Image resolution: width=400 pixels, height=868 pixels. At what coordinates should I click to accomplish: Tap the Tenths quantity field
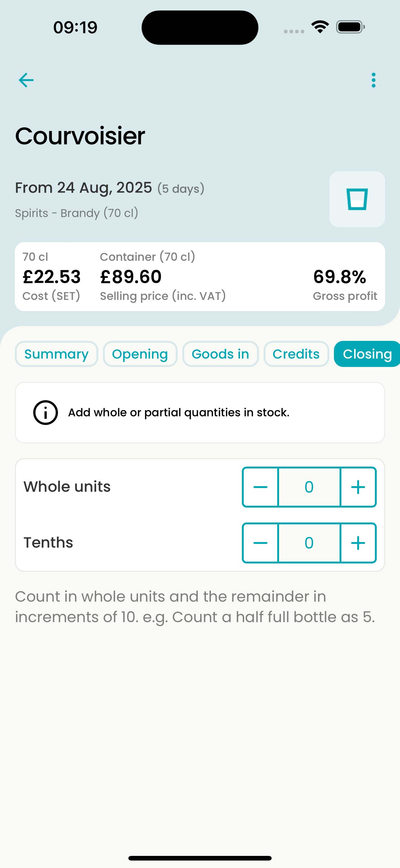pos(309,543)
